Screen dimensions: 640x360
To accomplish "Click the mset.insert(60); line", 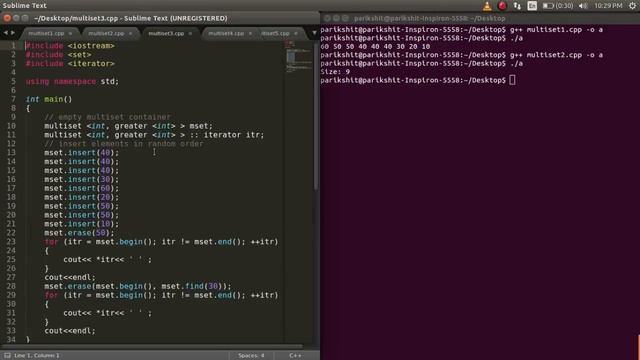I will [82, 188].
